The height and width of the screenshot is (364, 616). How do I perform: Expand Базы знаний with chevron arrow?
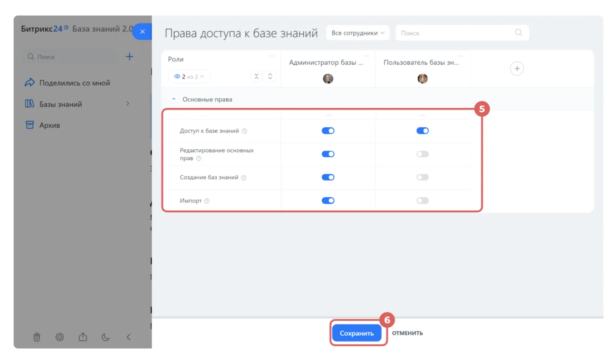(x=128, y=104)
